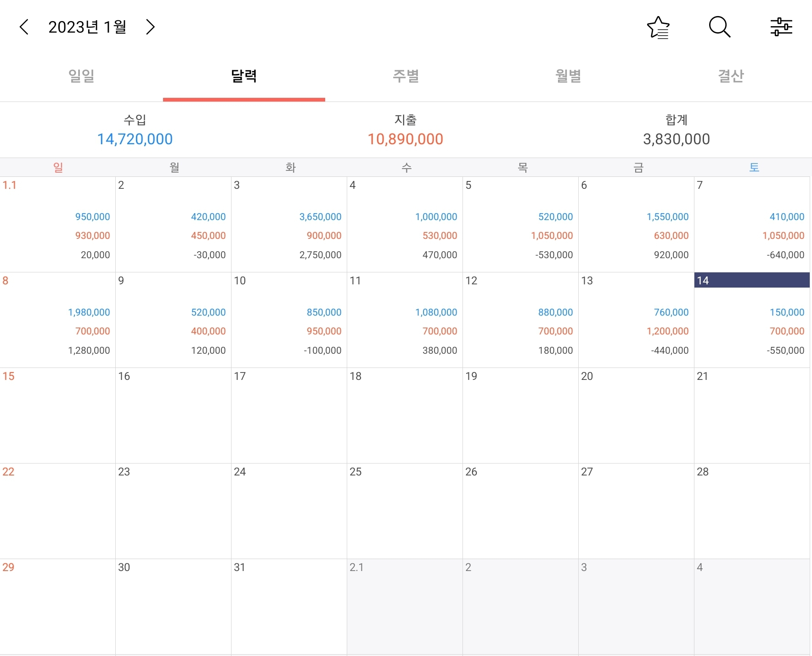Screen dimensions: 812x656
Task: Click balance 920,000 on January 6
Action: [x=671, y=255]
